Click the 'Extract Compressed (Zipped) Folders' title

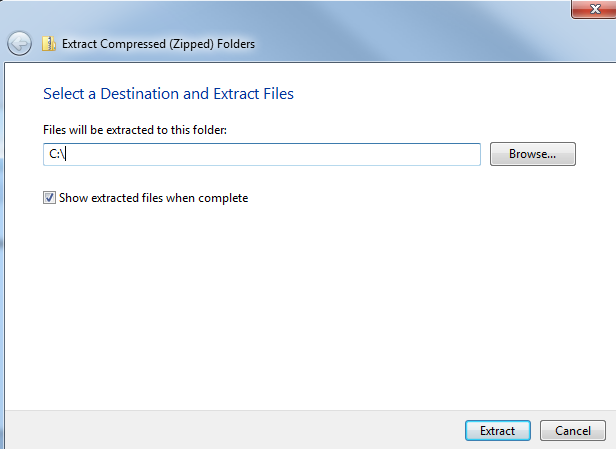pyautogui.click(x=158, y=44)
